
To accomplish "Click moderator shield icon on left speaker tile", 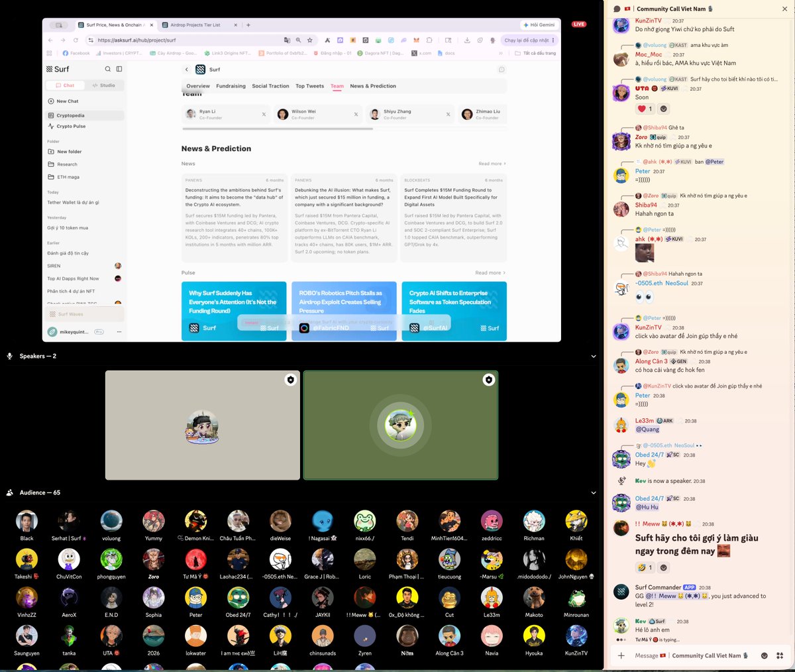I will 290,380.
